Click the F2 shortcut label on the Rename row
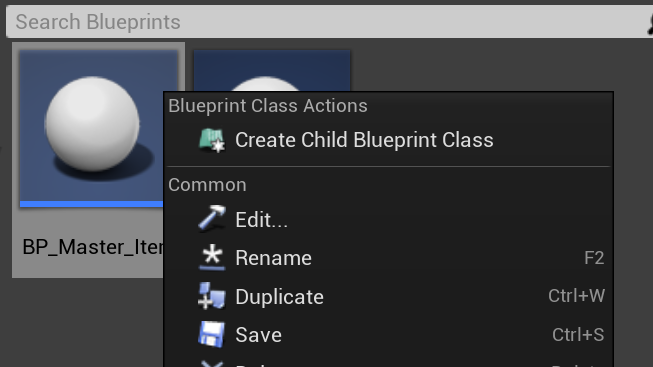Viewport: 653px width, 367px height. point(594,258)
